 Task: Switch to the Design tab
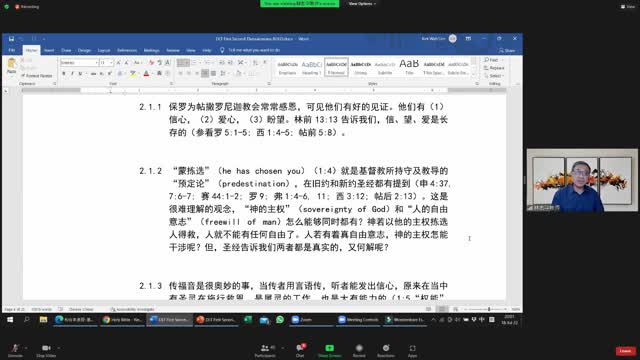(84, 50)
